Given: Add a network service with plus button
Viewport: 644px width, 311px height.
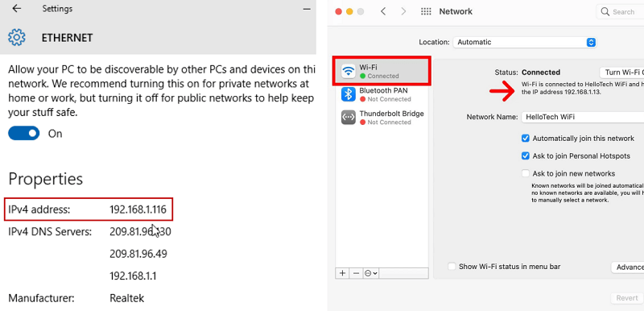Looking at the screenshot, I should [343, 273].
